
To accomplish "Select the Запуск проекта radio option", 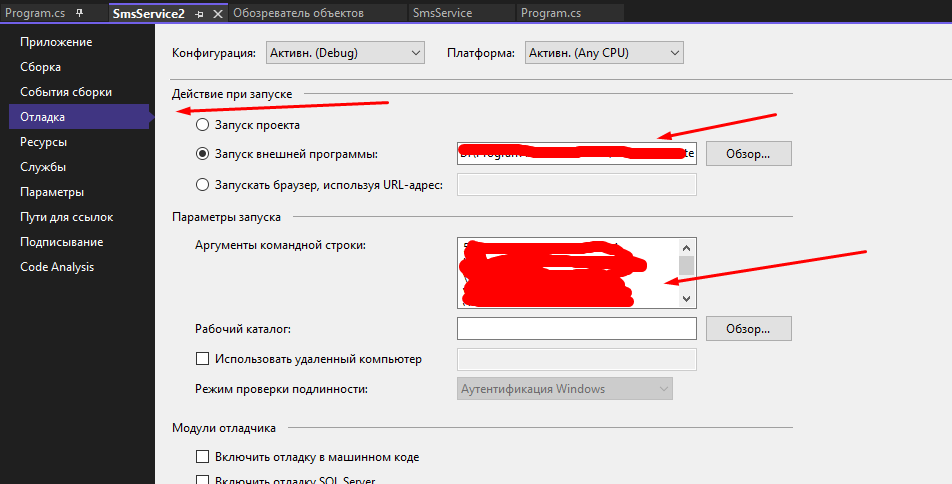I will tap(202, 125).
